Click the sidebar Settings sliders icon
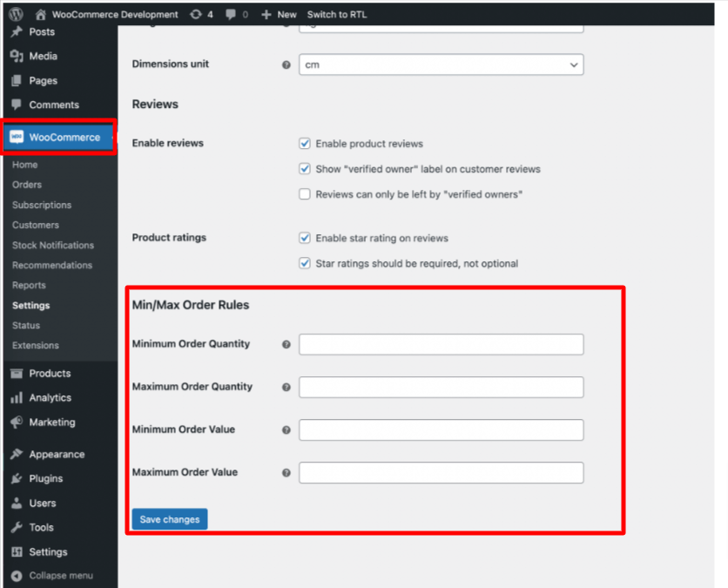The image size is (728, 588). pos(17,551)
